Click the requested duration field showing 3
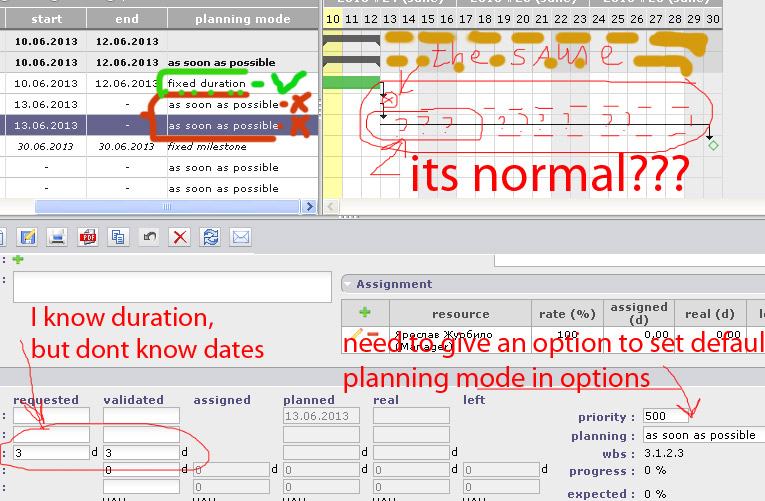The image size is (765, 501). click(x=51, y=453)
